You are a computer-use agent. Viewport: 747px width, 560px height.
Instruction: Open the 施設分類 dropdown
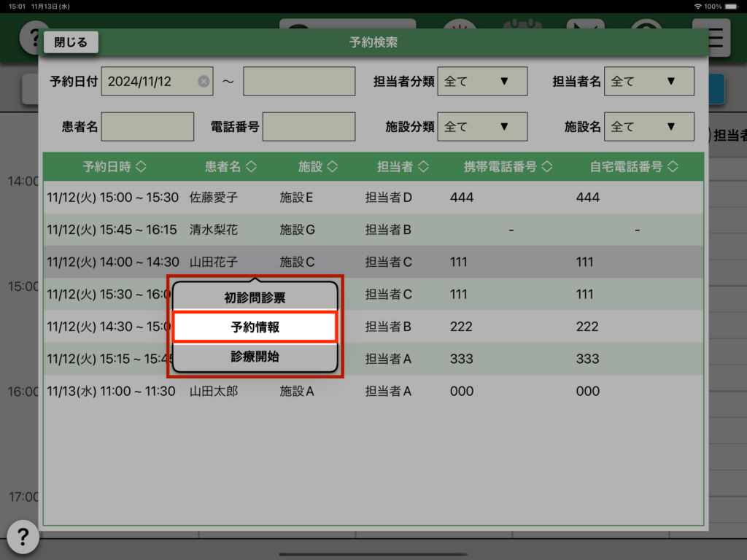pos(482,127)
